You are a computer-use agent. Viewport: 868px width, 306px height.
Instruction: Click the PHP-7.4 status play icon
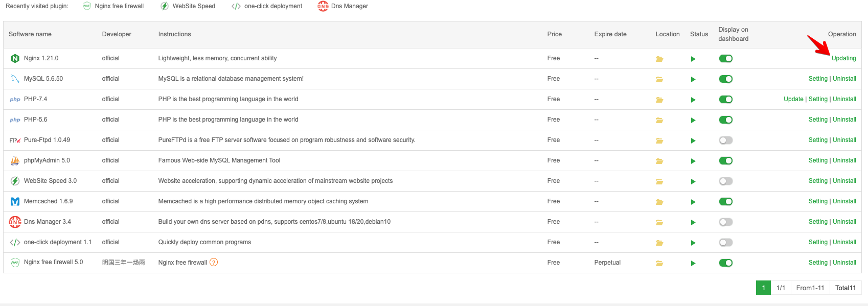[693, 100]
